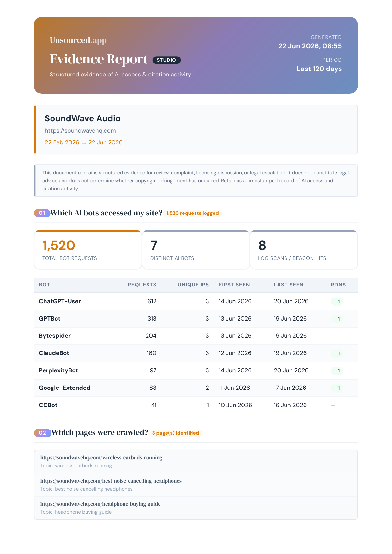
Task: Click the Unsourced.app logo text
Action: click(x=78, y=40)
